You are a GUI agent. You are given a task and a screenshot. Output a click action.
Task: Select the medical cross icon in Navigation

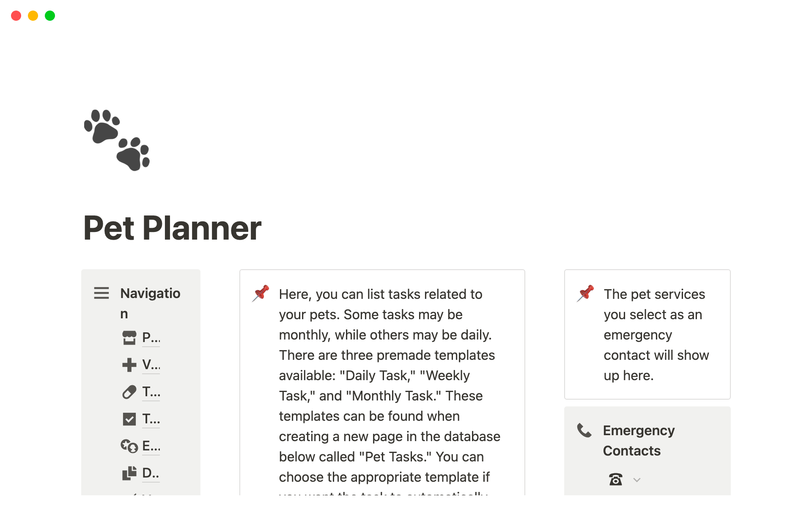[129, 365]
